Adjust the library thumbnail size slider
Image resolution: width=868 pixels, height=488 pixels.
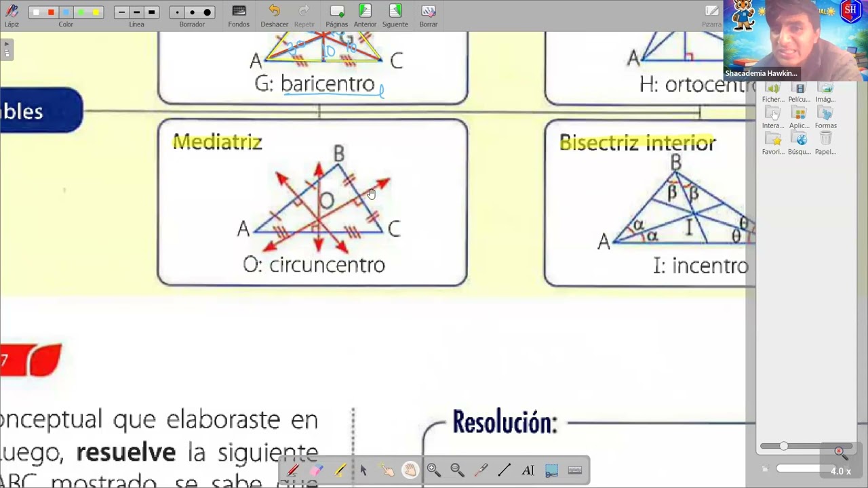[783, 446]
